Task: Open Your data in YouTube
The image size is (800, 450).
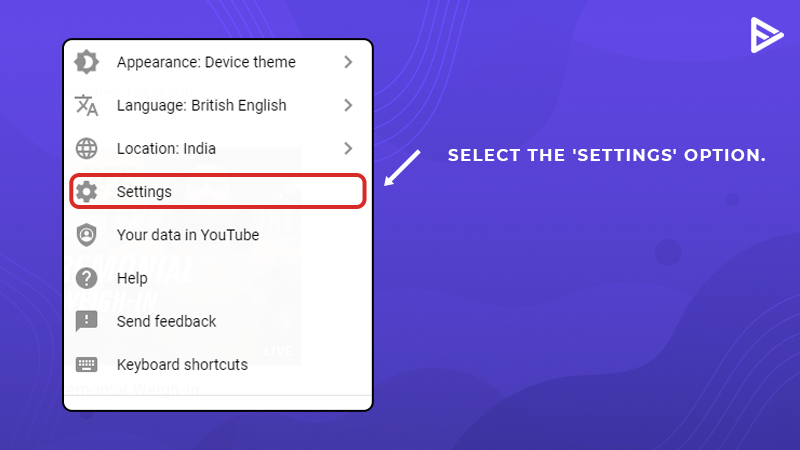Action: pyautogui.click(x=188, y=235)
